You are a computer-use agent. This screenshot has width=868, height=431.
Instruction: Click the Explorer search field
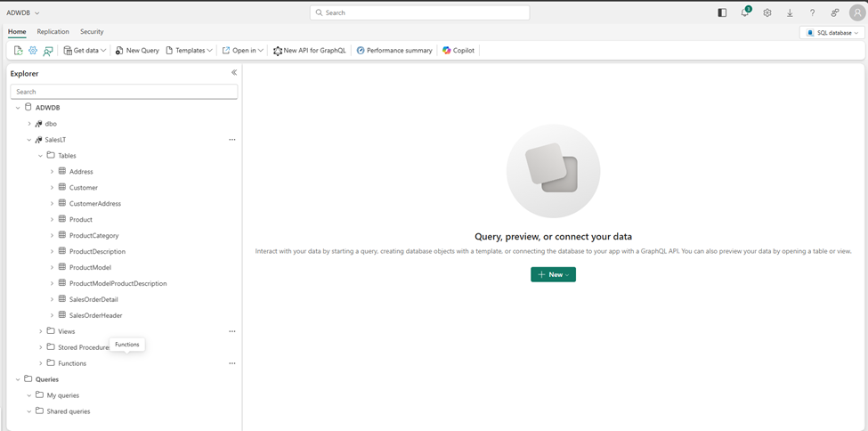click(x=124, y=92)
